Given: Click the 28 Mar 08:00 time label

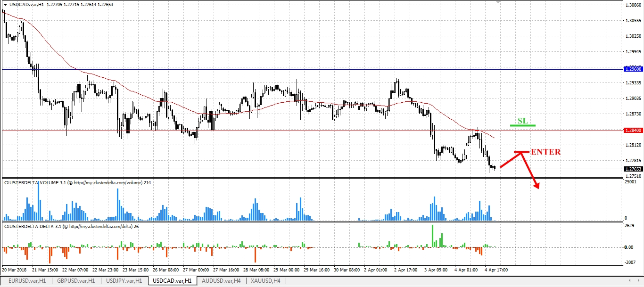Looking at the screenshot, I should click(x=257, y=270).
